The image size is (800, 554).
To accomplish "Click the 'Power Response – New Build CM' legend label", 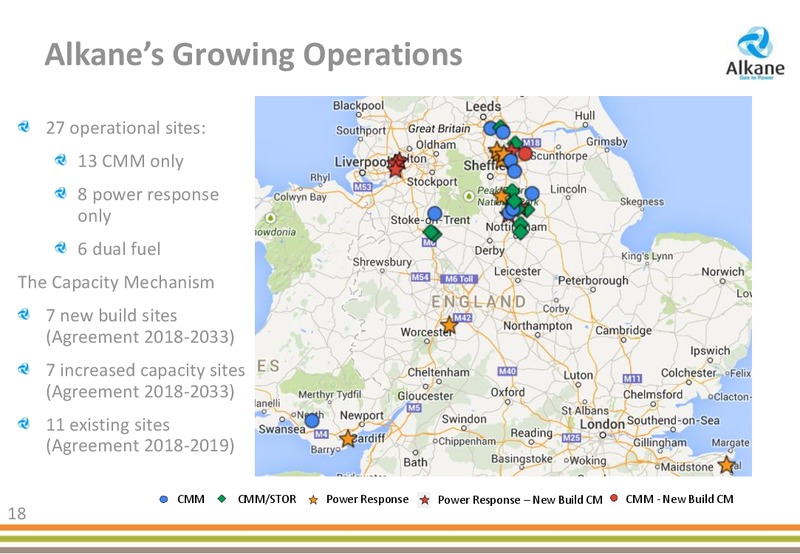I will coord(520,500).
